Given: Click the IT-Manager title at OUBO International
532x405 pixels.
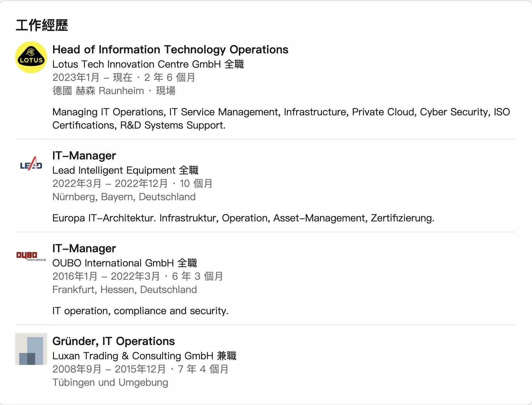Looking at the screenshot, I should pos(84,249).
